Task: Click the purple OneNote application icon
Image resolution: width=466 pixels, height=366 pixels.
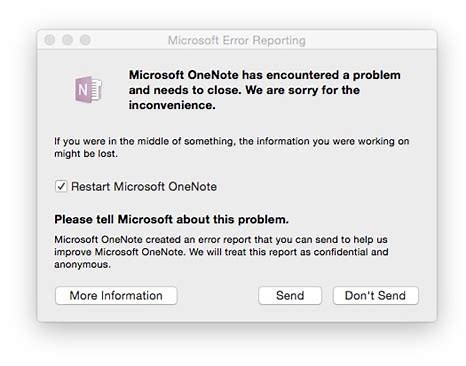Action: (88, 89)
